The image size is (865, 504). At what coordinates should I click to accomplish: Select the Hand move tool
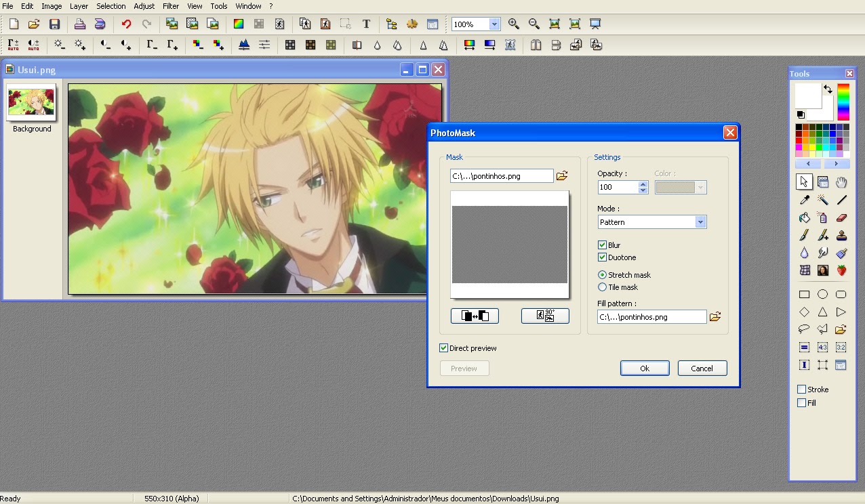tap(841, 182)
